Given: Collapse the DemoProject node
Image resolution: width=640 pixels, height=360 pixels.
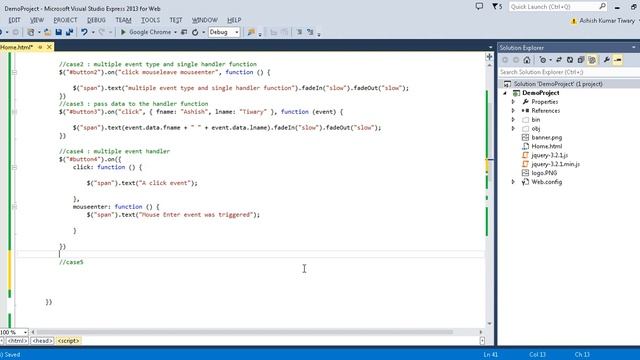Looking at the screenshot, I should (x=505, y=93).
